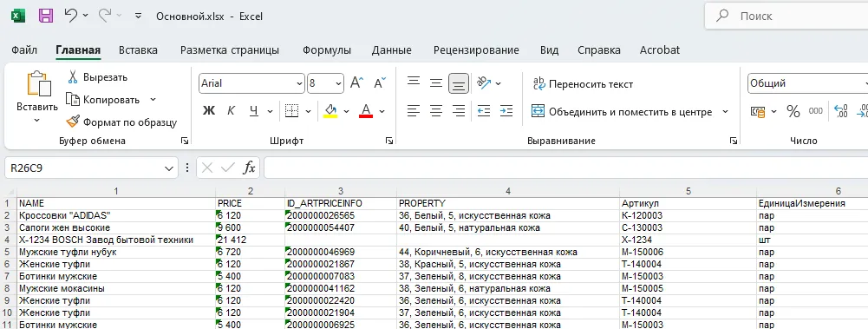
Task: Click the Вставить paste icon
Action: click(x=38, y=84)
